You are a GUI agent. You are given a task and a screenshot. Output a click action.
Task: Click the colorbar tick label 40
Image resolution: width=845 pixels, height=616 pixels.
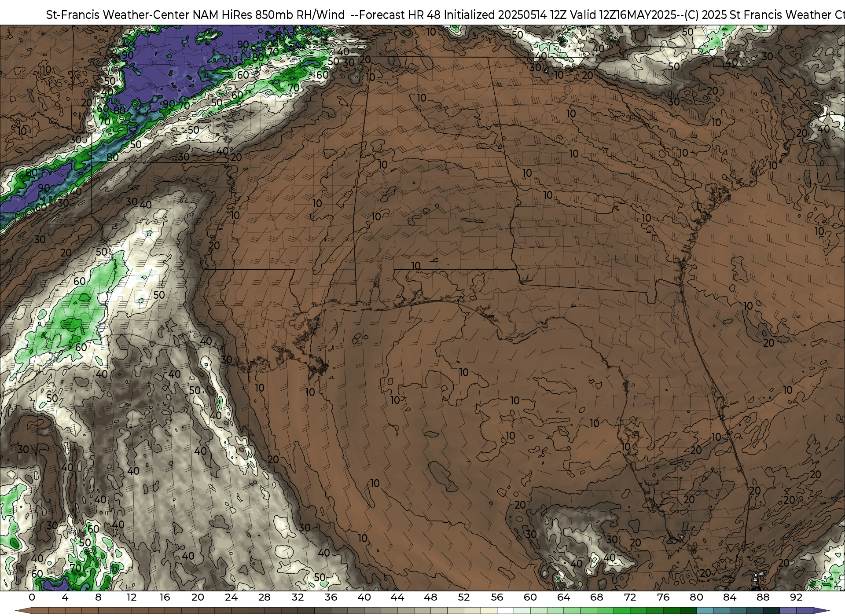[364, 597]
